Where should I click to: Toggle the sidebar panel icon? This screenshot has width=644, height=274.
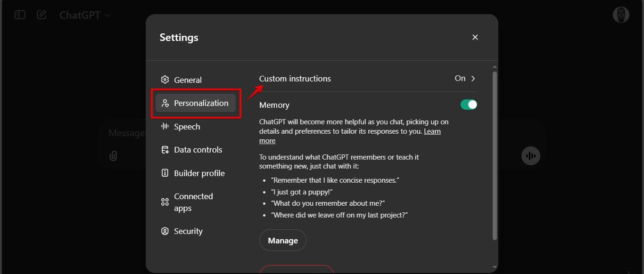(20, 15)
